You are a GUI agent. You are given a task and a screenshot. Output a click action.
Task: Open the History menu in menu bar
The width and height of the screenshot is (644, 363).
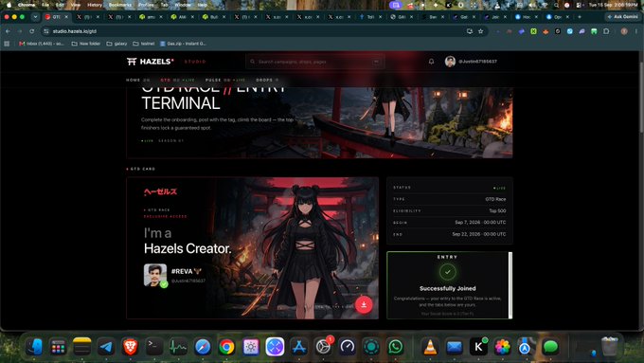tap(95, 5)
